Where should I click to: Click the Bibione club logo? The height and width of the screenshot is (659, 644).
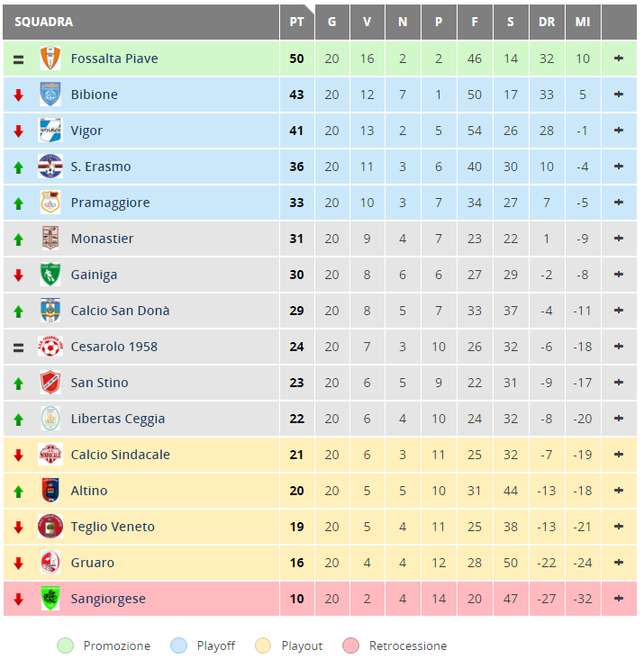pos(50,95)
